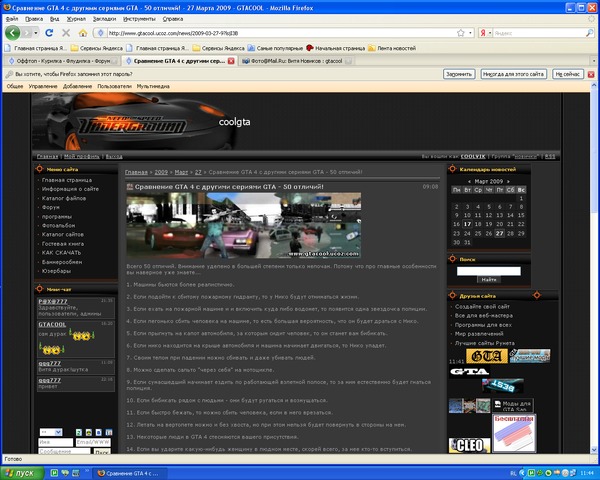Click the CLEO banner
Image resolution: width=600 pixels, height=480 pixels.
click(x=470, y=445)
